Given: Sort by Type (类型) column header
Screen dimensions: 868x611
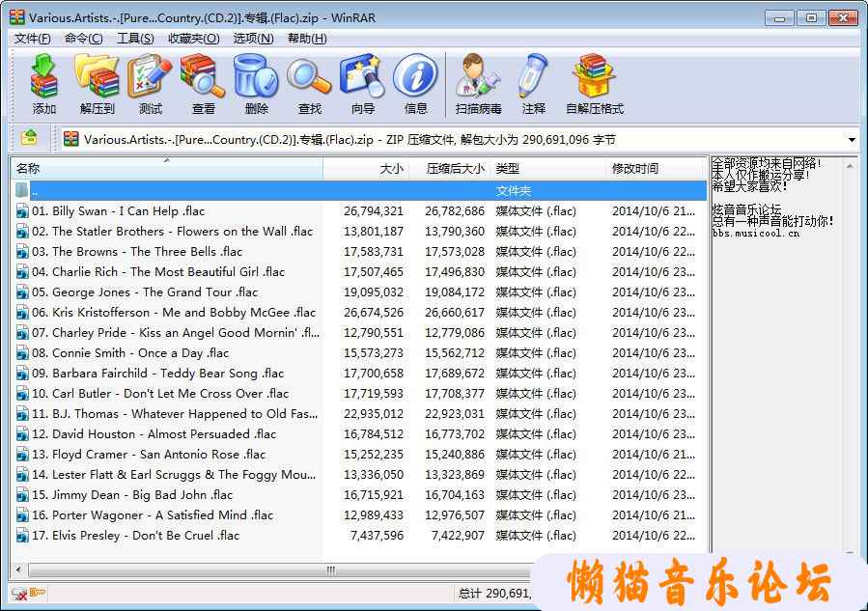Looking at the screenshot, I should point(548,168).
